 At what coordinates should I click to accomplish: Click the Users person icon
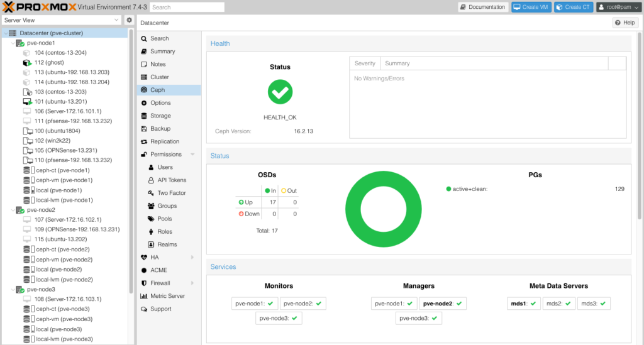(x=151, y=167)
